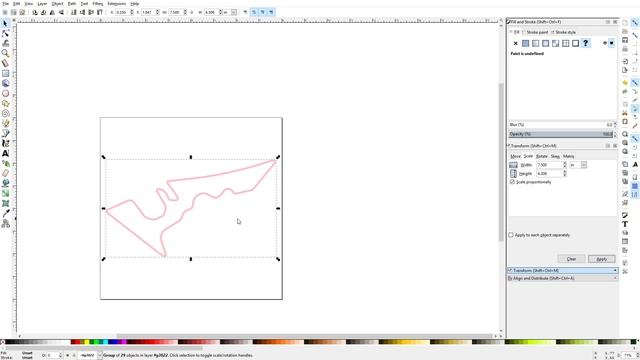
Task: Click the no paint X icon
Action: (516, 43)
